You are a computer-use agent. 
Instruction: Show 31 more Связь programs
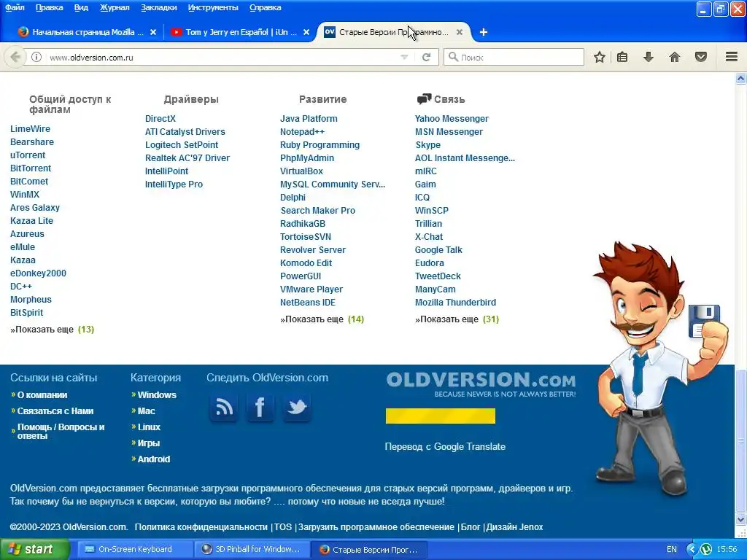[x=457, y=319]
